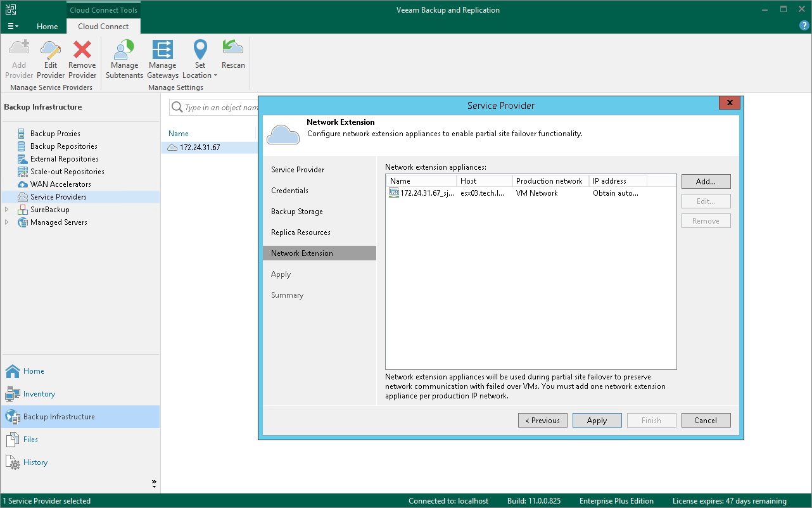Click the Previous button in the wizard
This screenshot has width=812, height=508.
tap(543, 421)
